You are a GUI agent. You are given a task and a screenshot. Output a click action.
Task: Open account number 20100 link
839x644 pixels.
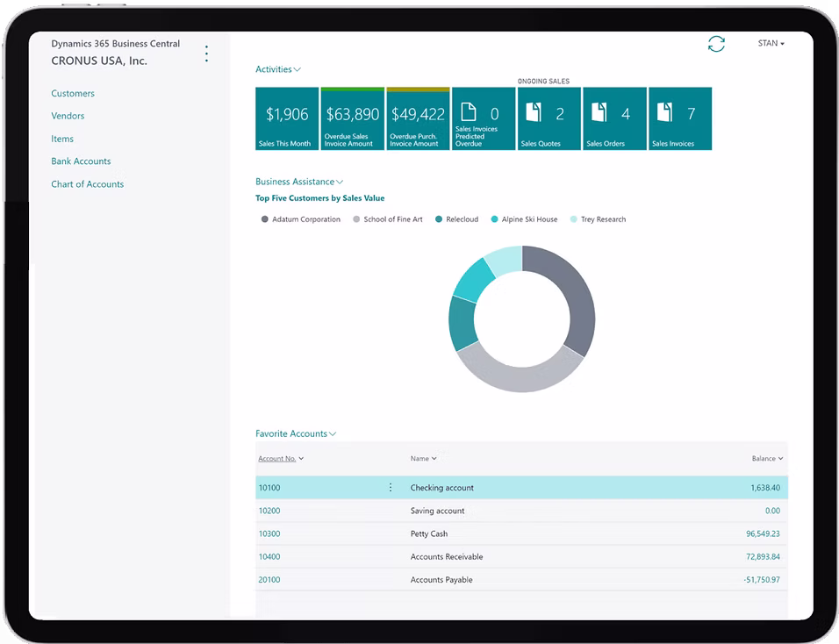tap(269, 580)
